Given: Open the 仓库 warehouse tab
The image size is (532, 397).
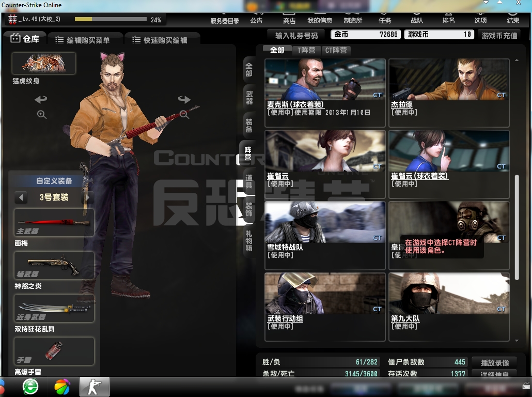Looking at the screenshot, I should 25,39.
